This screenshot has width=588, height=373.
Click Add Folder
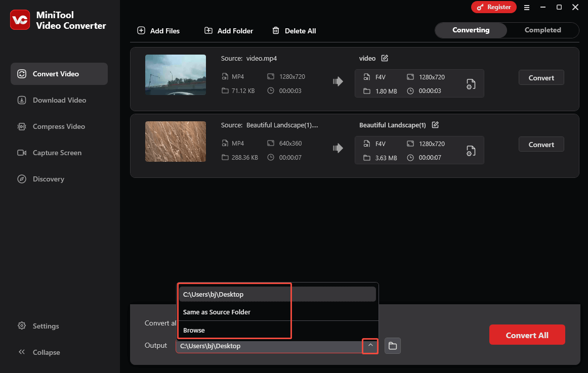228,31
